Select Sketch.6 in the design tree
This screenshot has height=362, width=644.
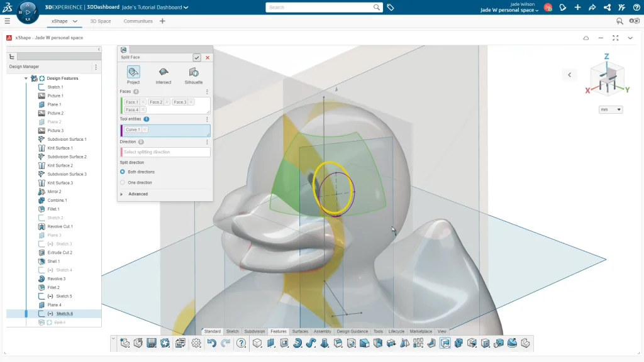64,314
